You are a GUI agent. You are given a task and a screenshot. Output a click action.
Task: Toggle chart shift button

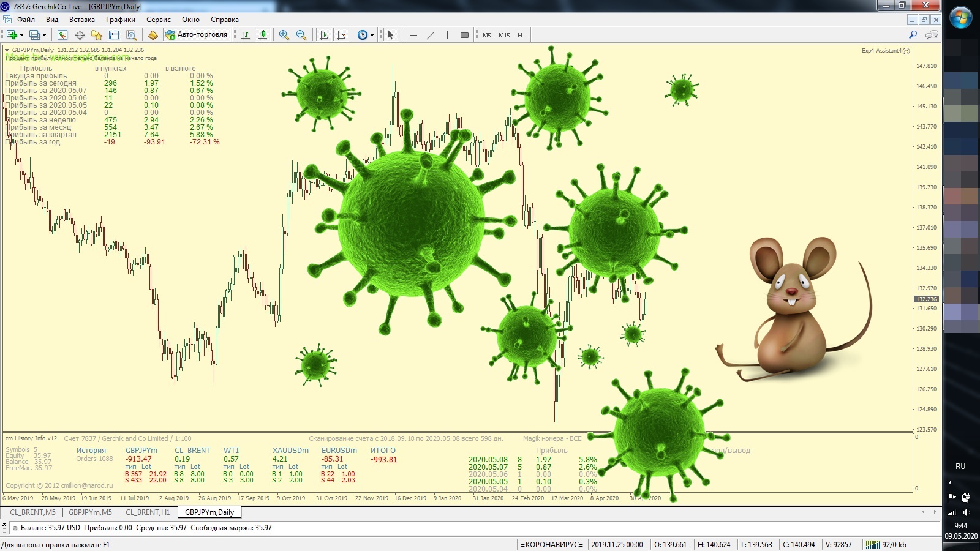[341, 35]
